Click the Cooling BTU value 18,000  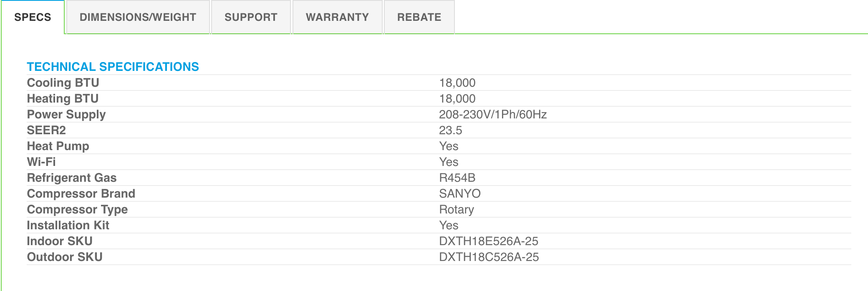pyautogui.click(x=457, y=83)
